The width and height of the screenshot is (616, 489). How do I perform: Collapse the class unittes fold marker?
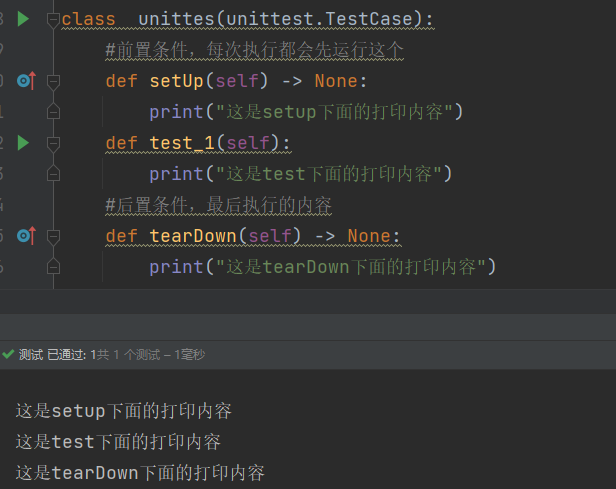(53, 20)
